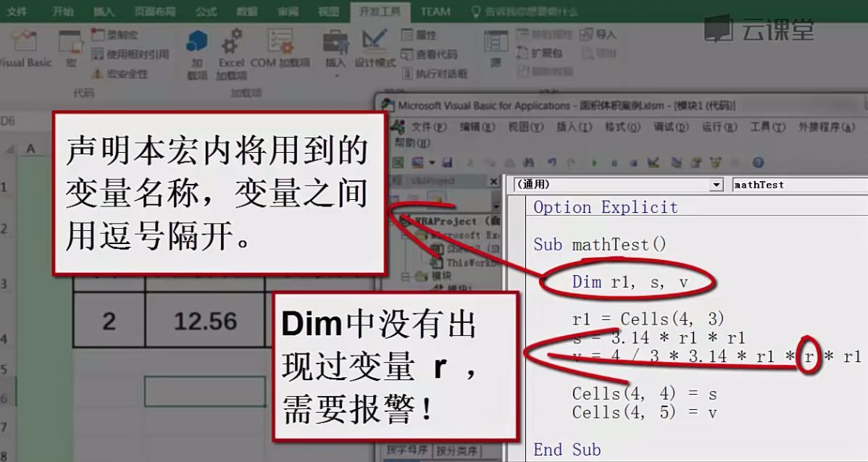Click 扩展包 expansion packs button

(540, 53)
